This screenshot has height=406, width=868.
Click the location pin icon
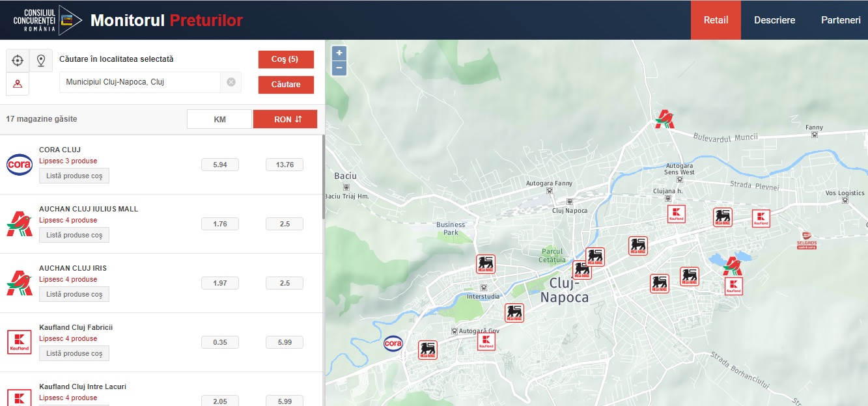click(x=41, y=61)
